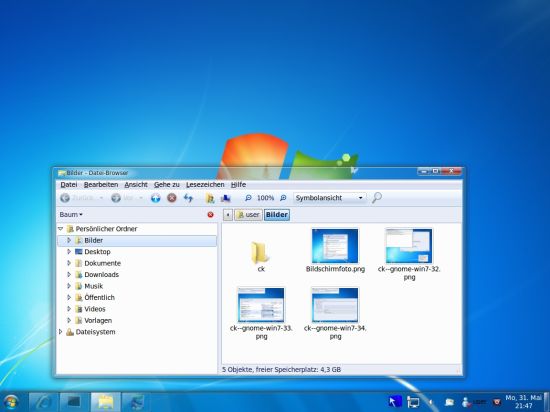
Task: Click the zoom in magnifier icon
Action: coord(283,198)
